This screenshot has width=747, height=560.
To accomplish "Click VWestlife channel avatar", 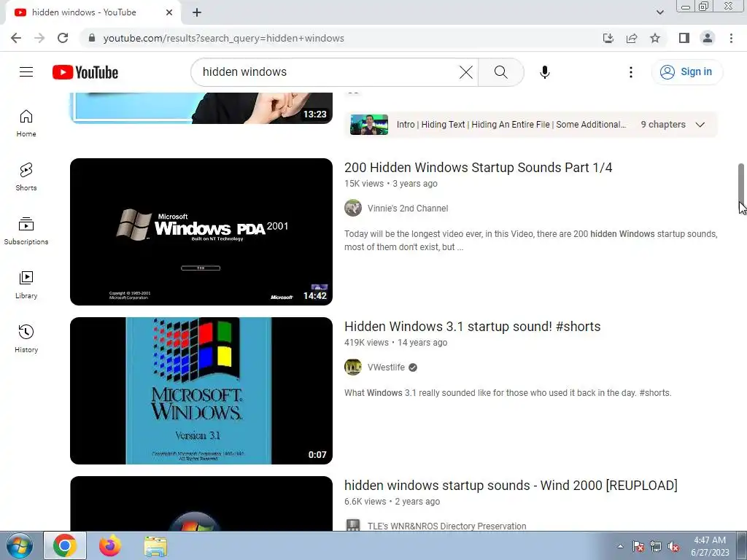I will (353, 367).
